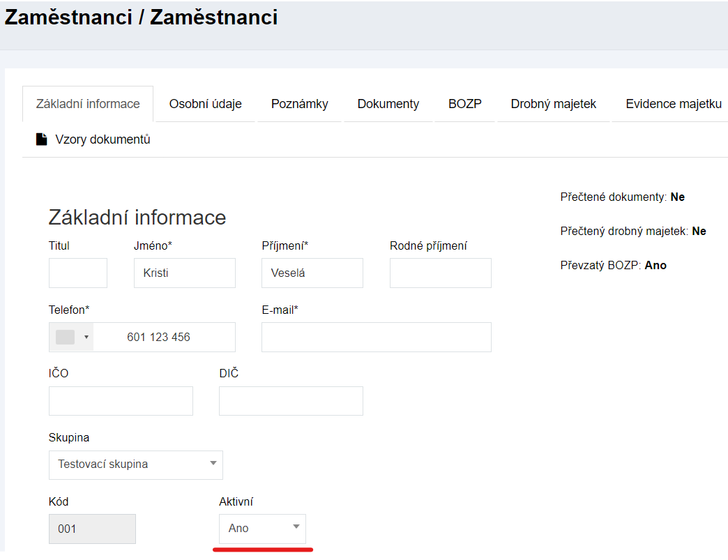Select the BOZP tab
The width and height of the screenshot is (728, 560).
click(x=464, y=104)
